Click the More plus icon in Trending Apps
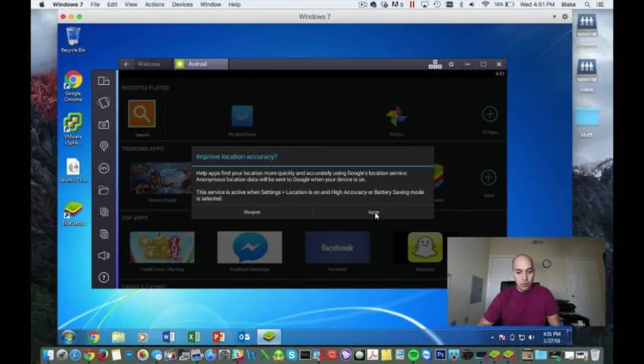Image resolution: width=644 pixels, height=364 pixels. click(x=489, y=177)
